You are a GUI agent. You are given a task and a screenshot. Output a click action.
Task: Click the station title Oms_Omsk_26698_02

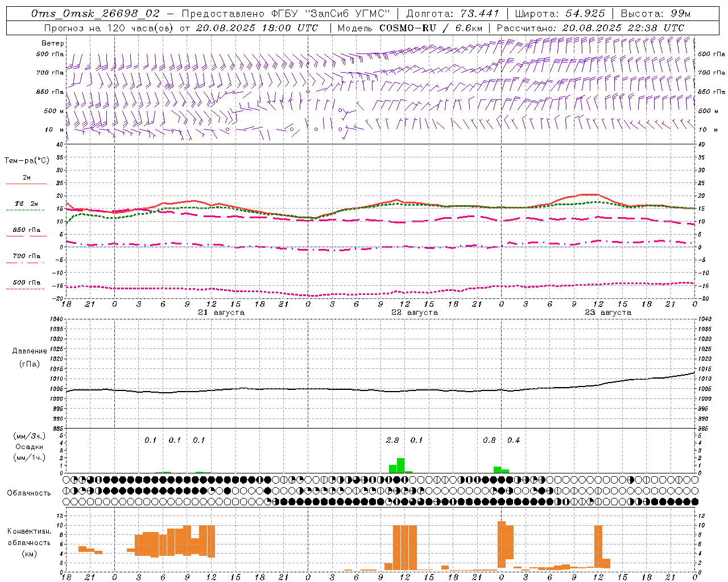coord(96,14)
